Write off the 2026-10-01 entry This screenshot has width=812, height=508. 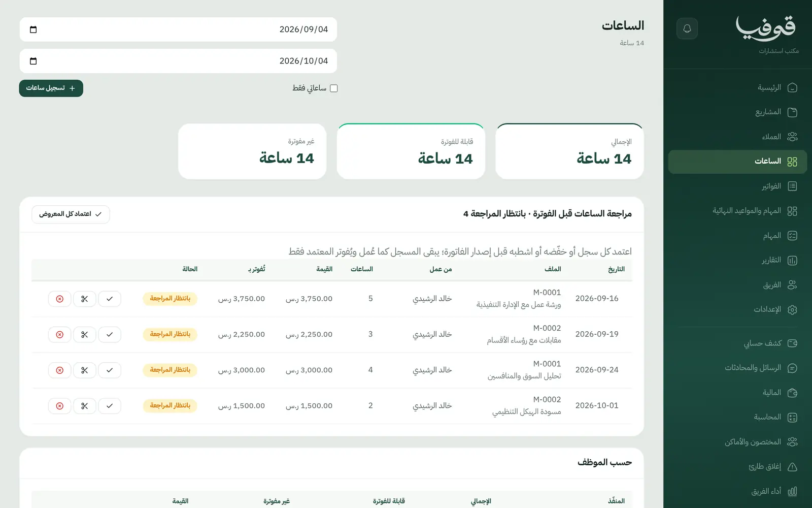[60, 405]
